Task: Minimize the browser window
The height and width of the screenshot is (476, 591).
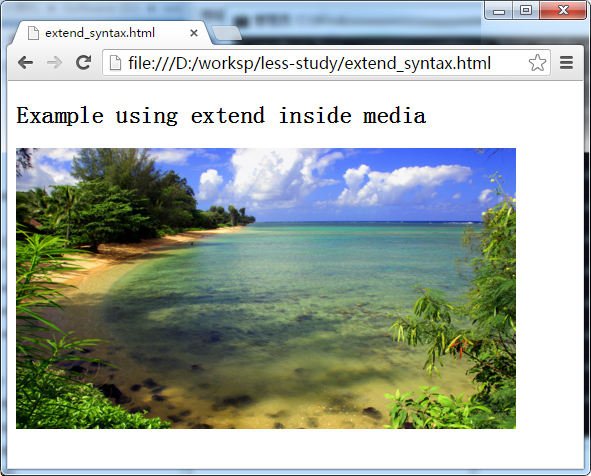Action: click(499, 11)
